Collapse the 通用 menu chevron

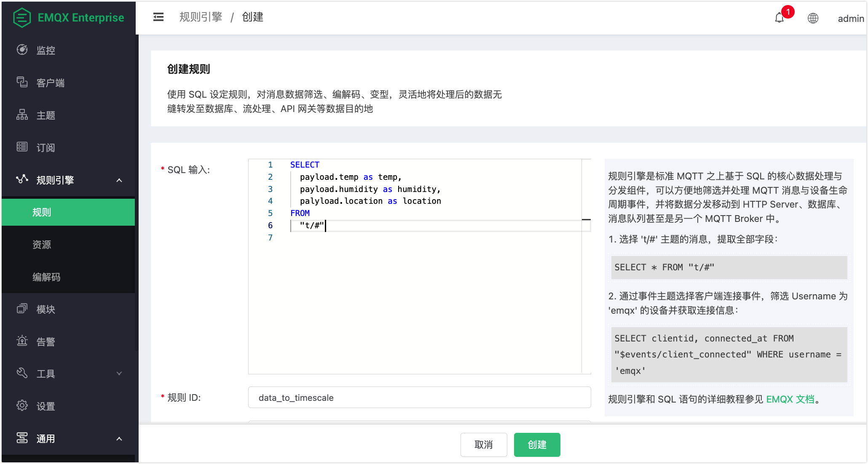coord(119,439)
